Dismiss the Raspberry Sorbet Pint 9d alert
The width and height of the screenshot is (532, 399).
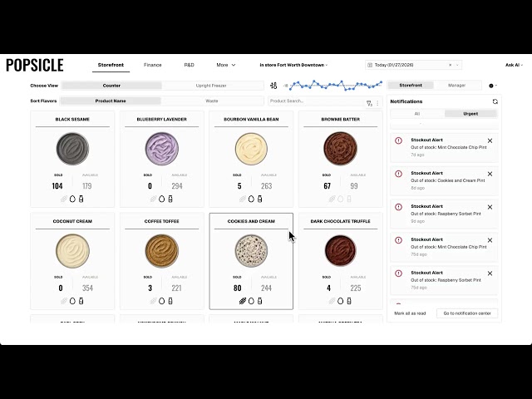(x=490, y=207)
